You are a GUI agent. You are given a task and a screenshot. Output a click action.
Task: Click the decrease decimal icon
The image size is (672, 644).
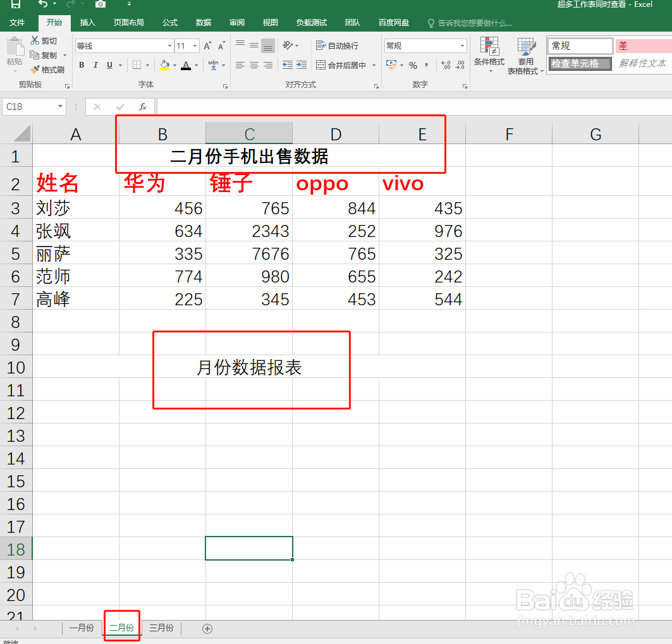click(x=460, y=65)
